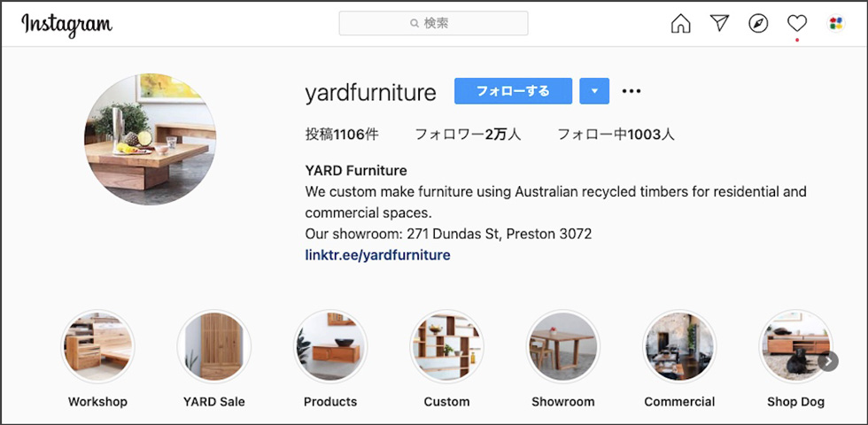Go to the Instagram home icon
The height and width of the screenshot is (425, 868).
click(680, 23)
